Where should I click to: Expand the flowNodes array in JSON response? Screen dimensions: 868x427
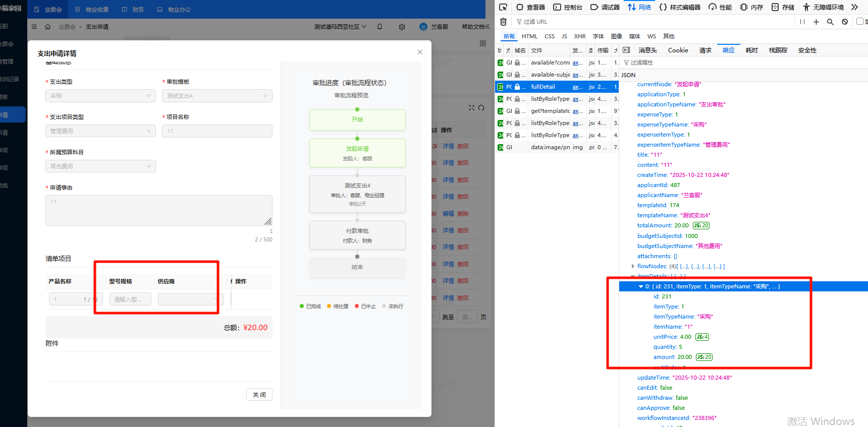pos(633,266)
